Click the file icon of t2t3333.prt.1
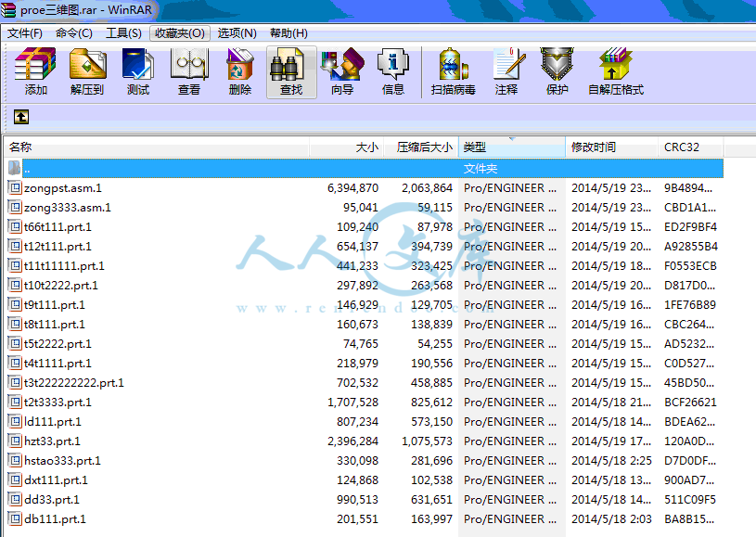Viewport: 756px width, 537px height. coord(16,402)
